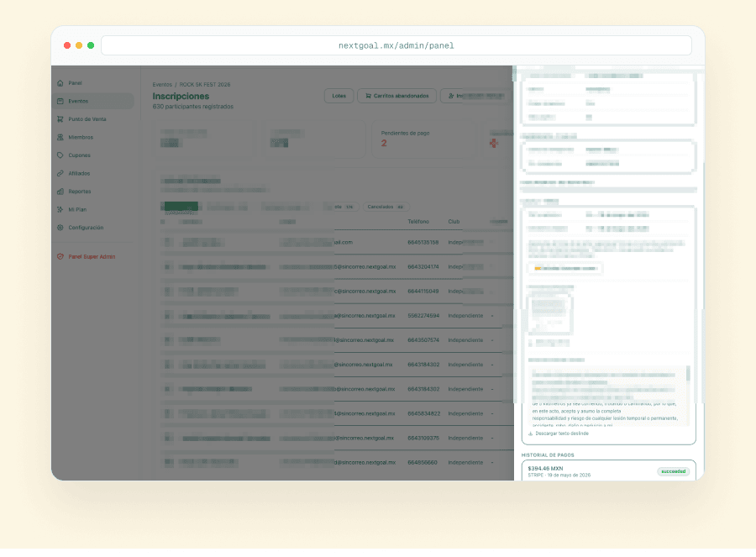Click phone number 6645834822
756x557 pixels.
tap(424, 414)
